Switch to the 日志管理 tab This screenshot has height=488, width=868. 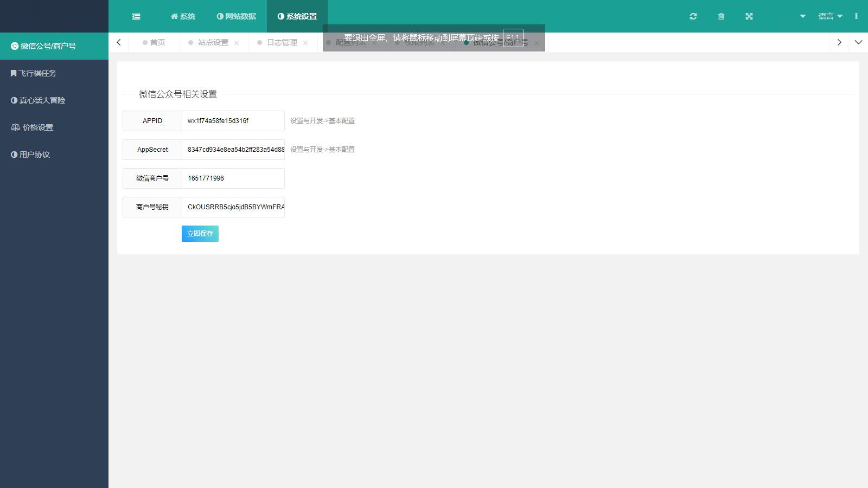click(282, 42)
